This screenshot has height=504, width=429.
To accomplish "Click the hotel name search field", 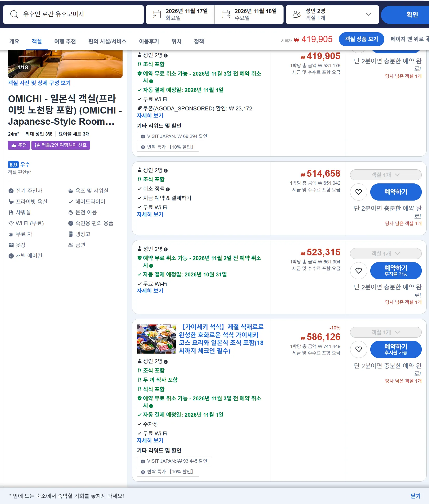I will click(73, 15).
